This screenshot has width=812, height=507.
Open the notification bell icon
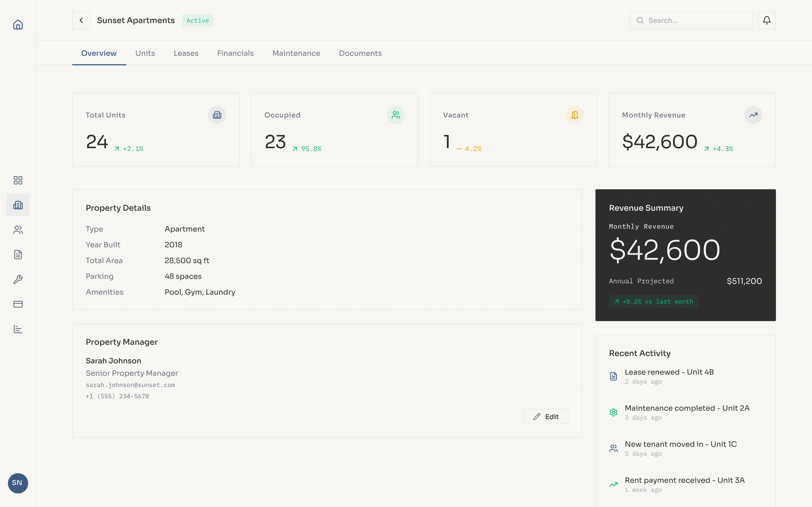click(767, 20)
